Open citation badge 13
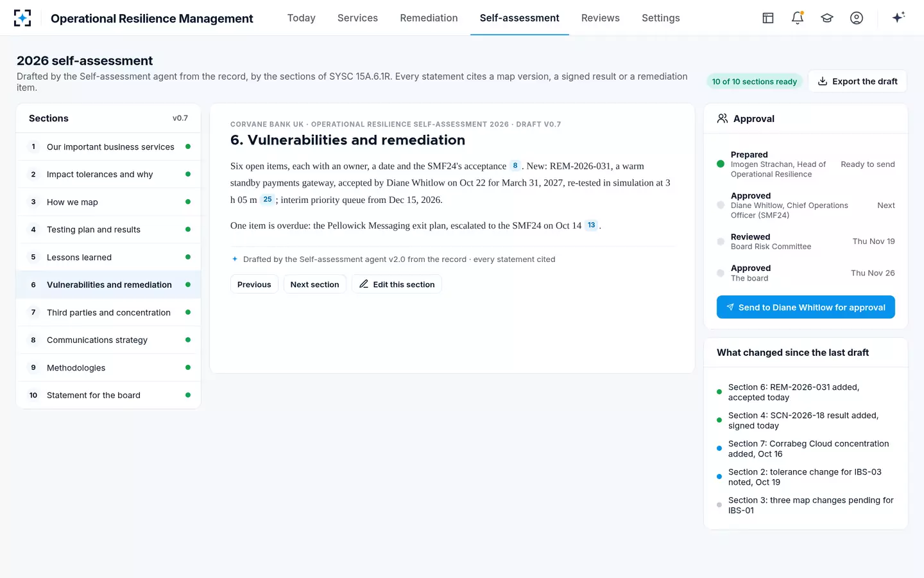 point(591,225)
